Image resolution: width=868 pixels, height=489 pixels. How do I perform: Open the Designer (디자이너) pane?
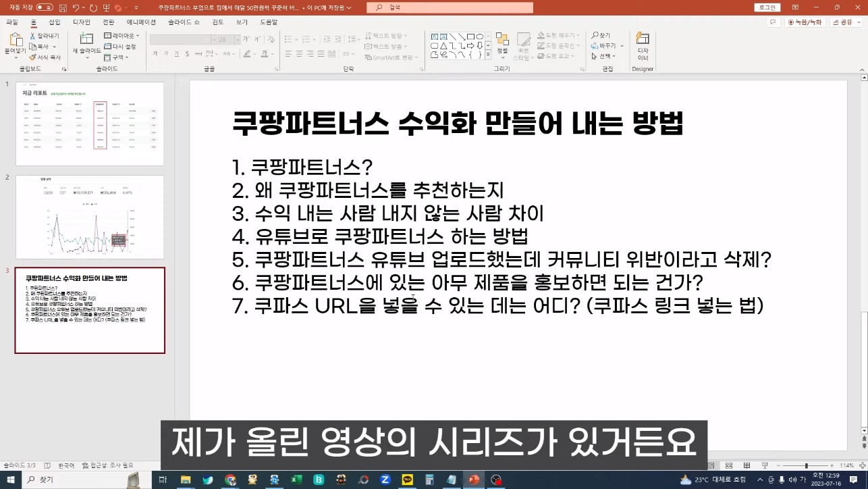(643, 46)
